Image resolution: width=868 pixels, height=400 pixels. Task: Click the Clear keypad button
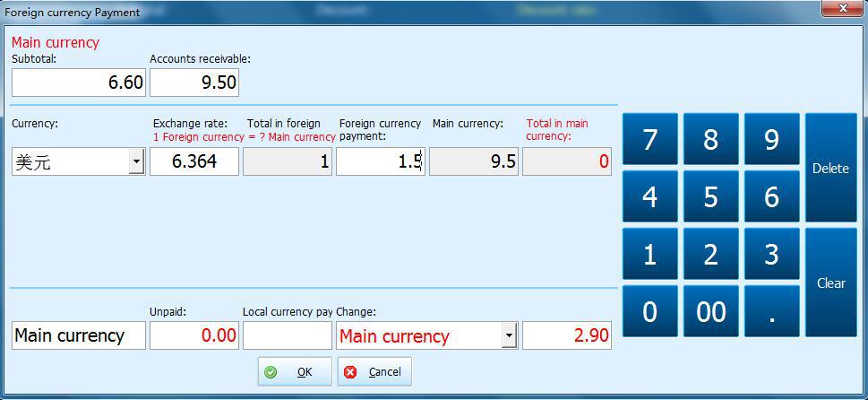click(830, 283)
